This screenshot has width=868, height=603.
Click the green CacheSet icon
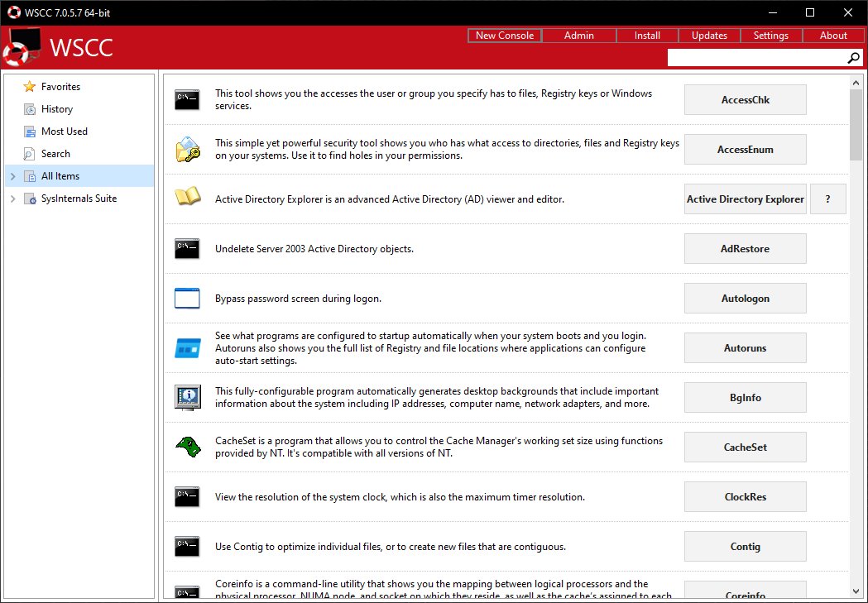[x=188, y=447]
